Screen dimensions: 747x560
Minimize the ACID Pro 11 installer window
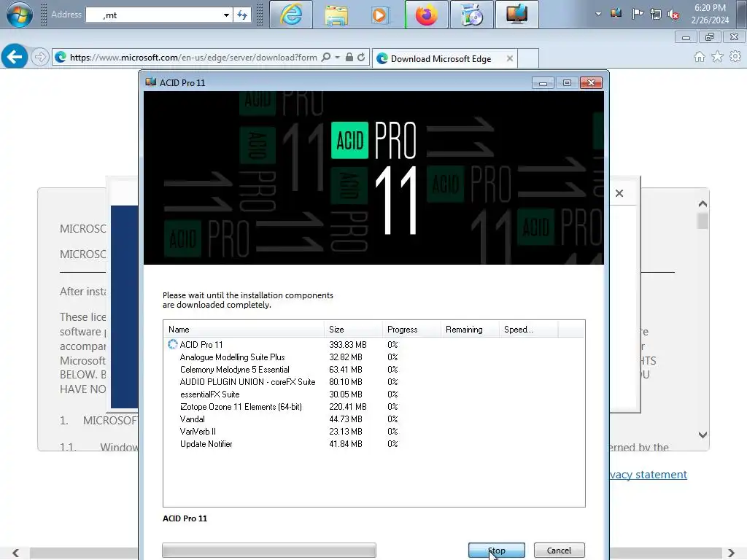(543, 83)
